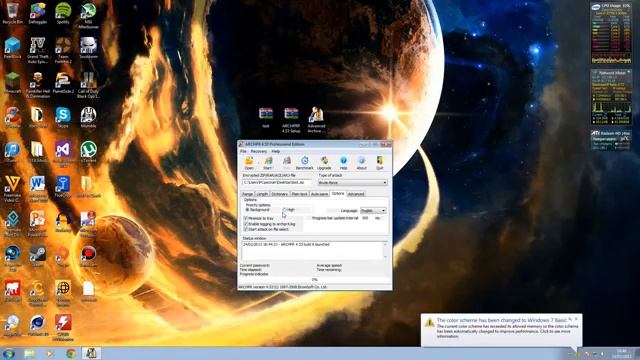The image size is (640, 360).
Task: Click the progress bar update interval field
Action: [367, 218]
